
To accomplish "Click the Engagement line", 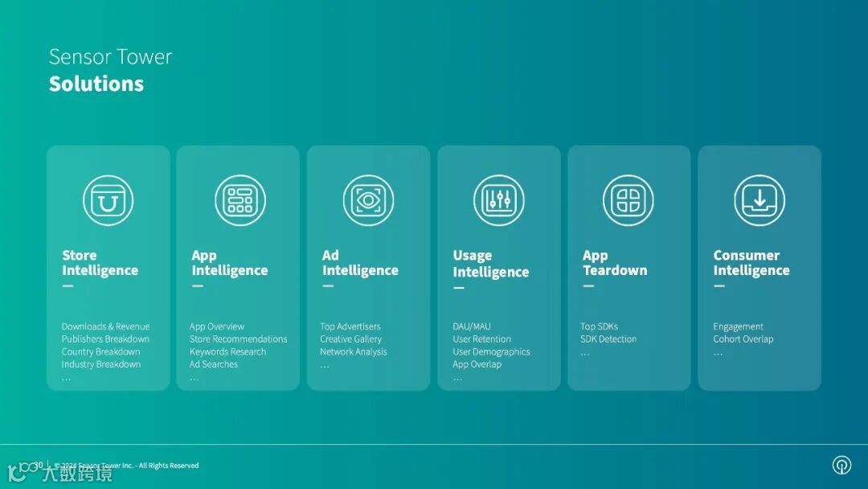I will 738,327.
